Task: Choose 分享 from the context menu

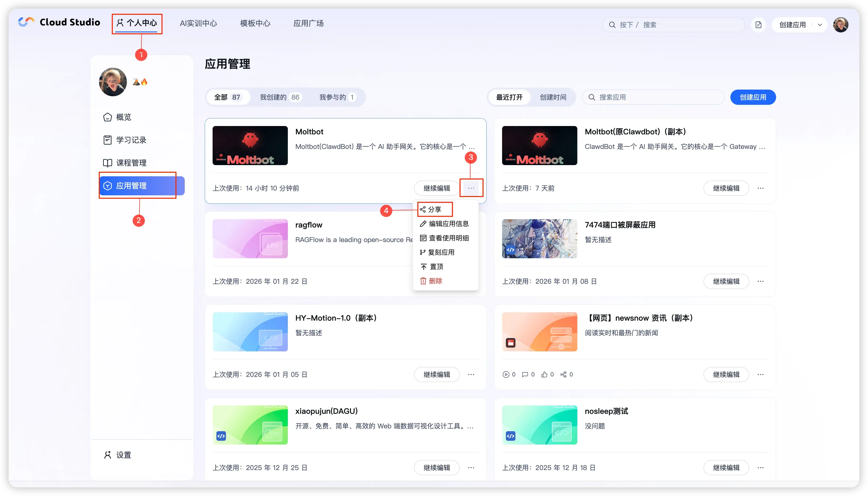Action: (434, 209)
